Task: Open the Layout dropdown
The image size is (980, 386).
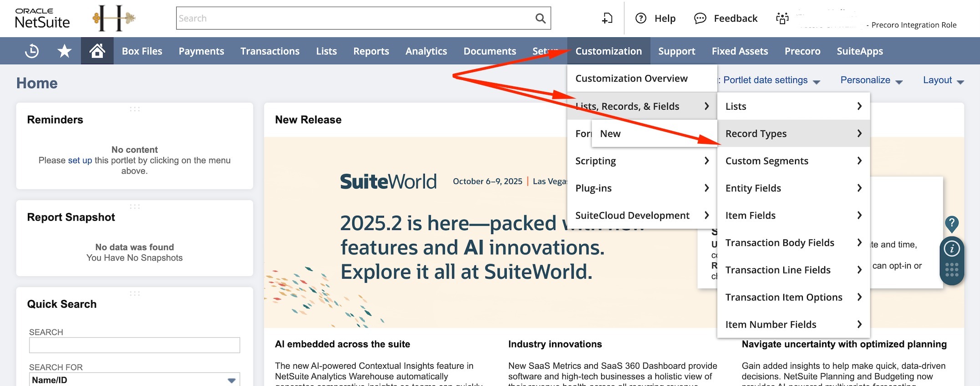Action: pos(943,80)
